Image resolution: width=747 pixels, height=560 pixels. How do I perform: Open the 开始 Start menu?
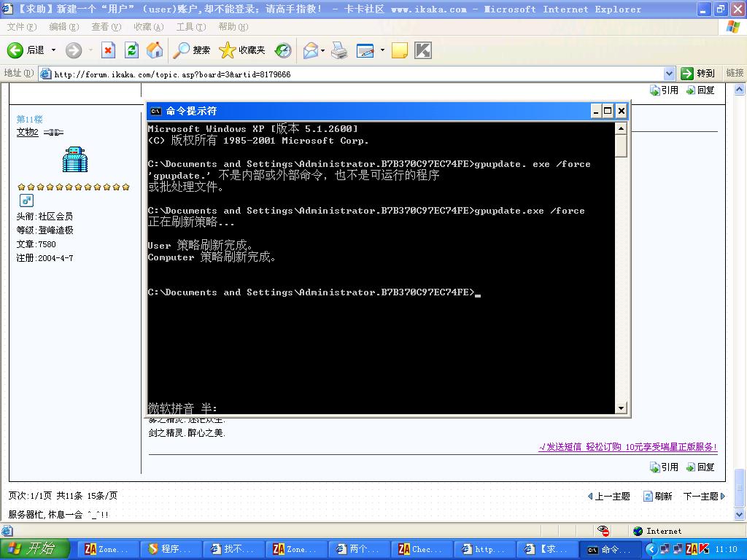click(x=34, y=549)
